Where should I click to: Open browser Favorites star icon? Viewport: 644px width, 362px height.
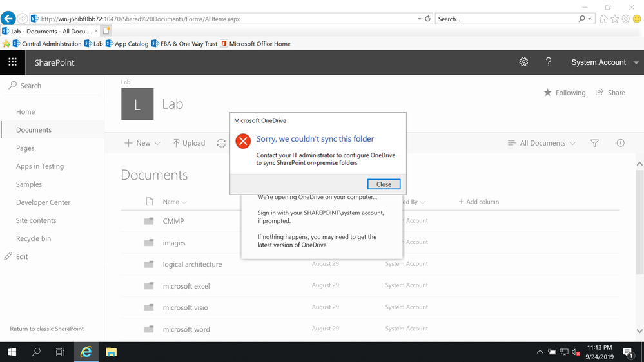point(614,19)
